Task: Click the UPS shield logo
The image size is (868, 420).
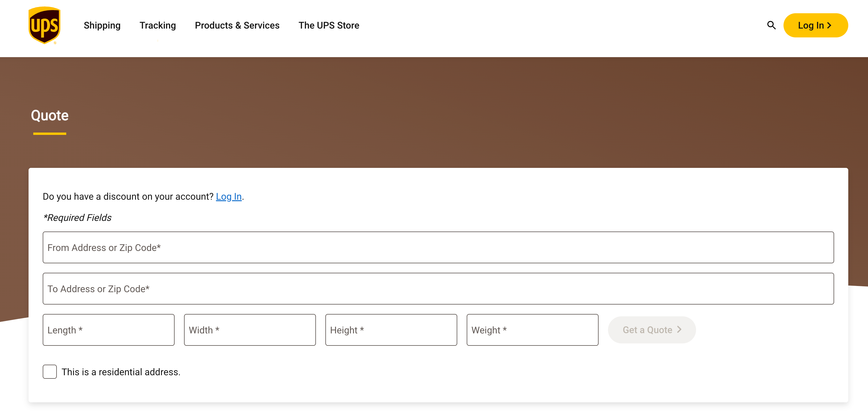Action: pyautogui.click(x=44, y=25)
